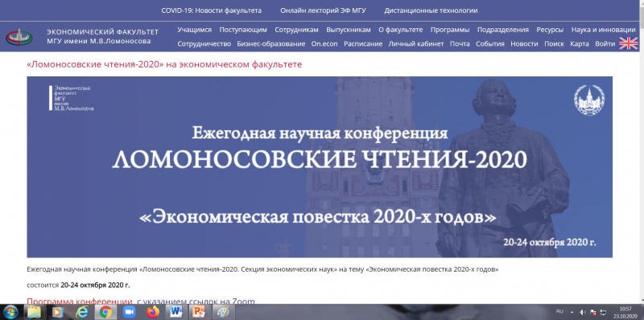644x320 pixels.
Task: Open Windows Start menu
Action: pyautogui.click(x=10, y=312)
